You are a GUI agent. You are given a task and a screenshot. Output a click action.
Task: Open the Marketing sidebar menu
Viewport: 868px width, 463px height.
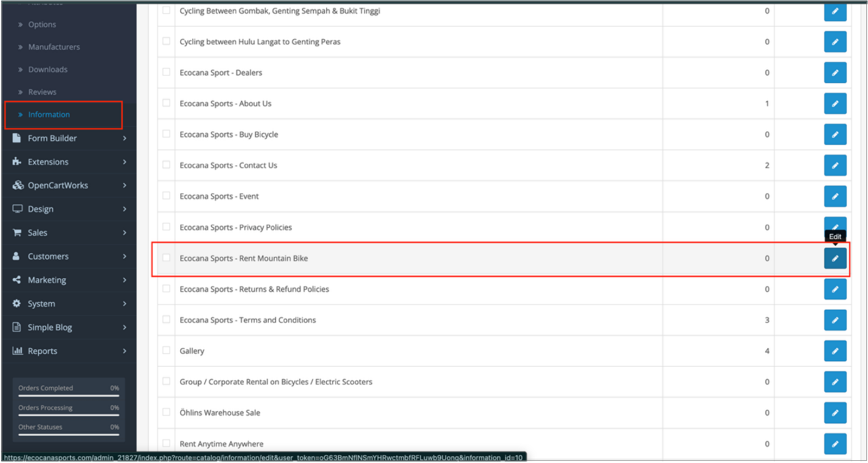pos(47,280)
